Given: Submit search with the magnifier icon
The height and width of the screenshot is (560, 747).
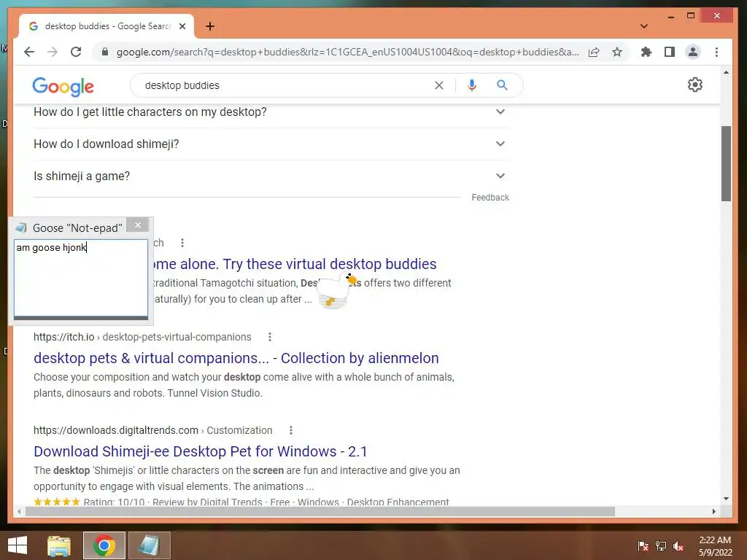Looking at the screenshot, I should [502, 85].
